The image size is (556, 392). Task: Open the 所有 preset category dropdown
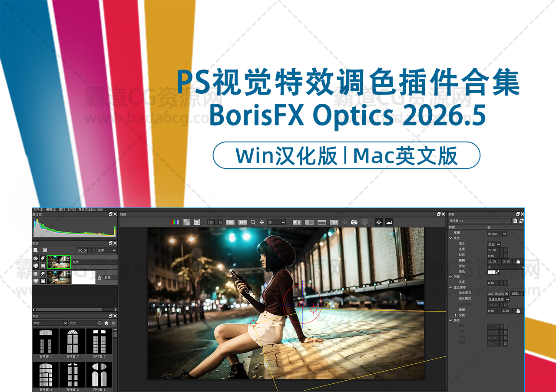coord(50,323)
